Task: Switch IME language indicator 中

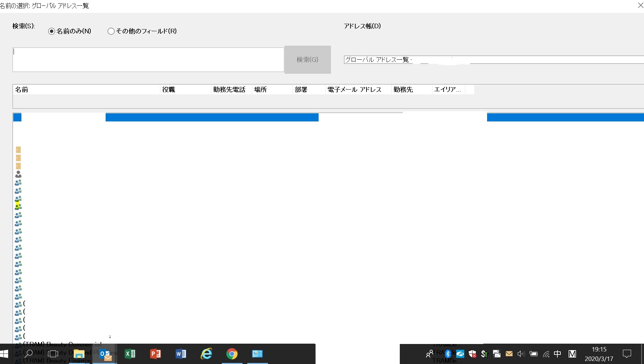Action: [x=557, y=354]
